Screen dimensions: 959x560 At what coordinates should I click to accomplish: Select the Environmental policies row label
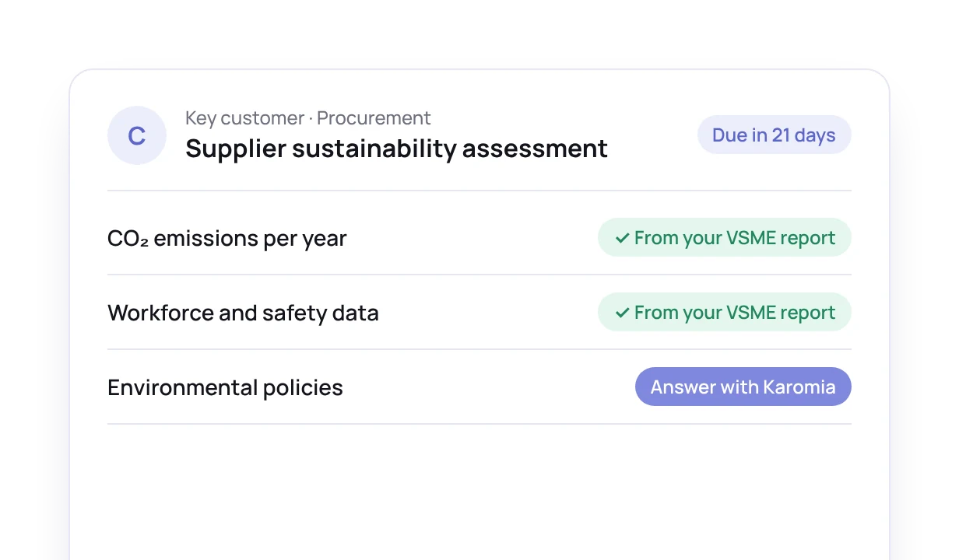225,387
